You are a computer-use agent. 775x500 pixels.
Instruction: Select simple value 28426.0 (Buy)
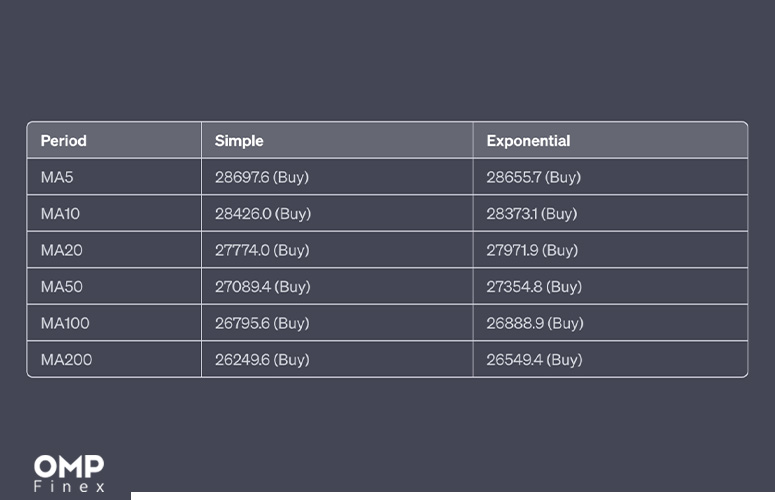(263, 213)
